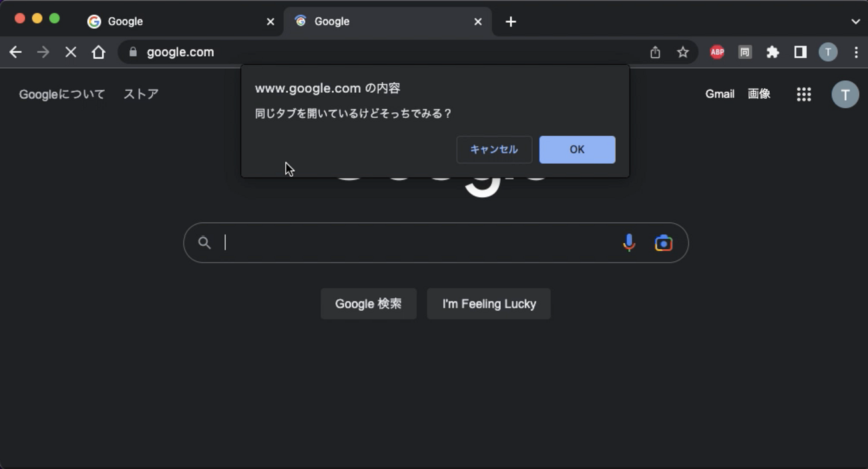Open the ストア link

[141, 94]
